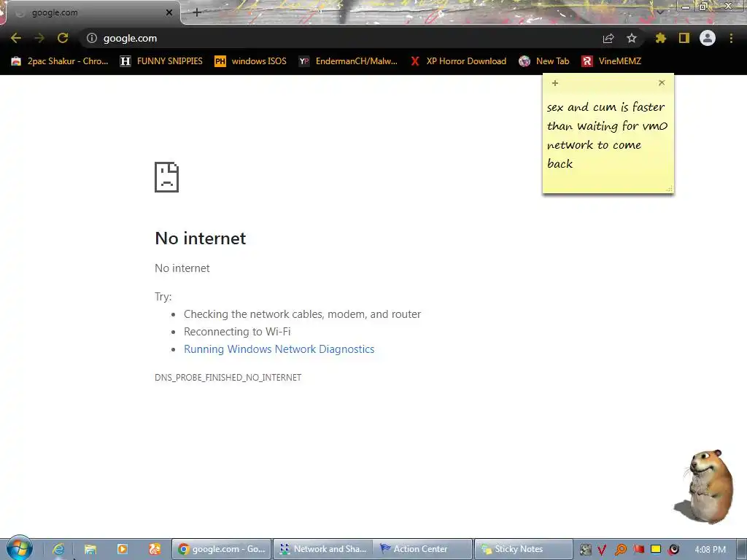Add a new sticky note with plus
Viewport: 747px width, 560px height.
pyautogui.click(x=555, y=83)
